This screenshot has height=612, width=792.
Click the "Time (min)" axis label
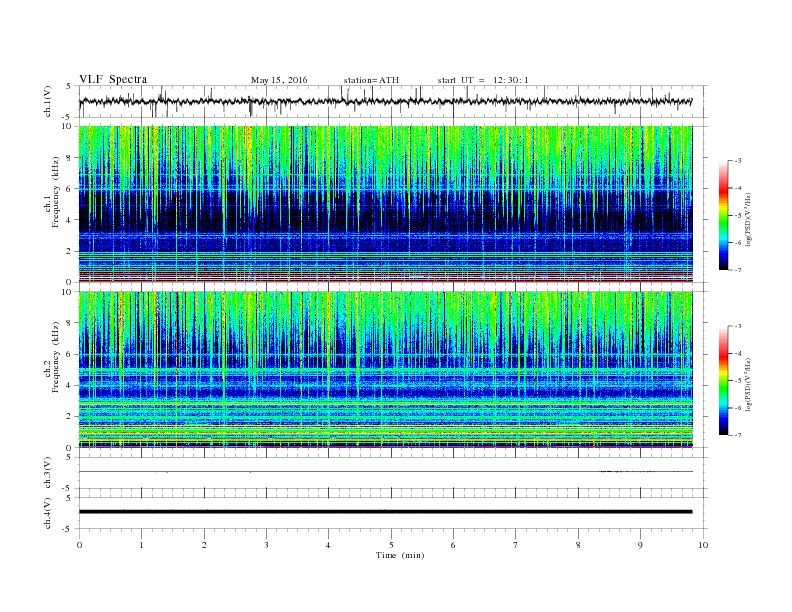[x=400, y=555]
